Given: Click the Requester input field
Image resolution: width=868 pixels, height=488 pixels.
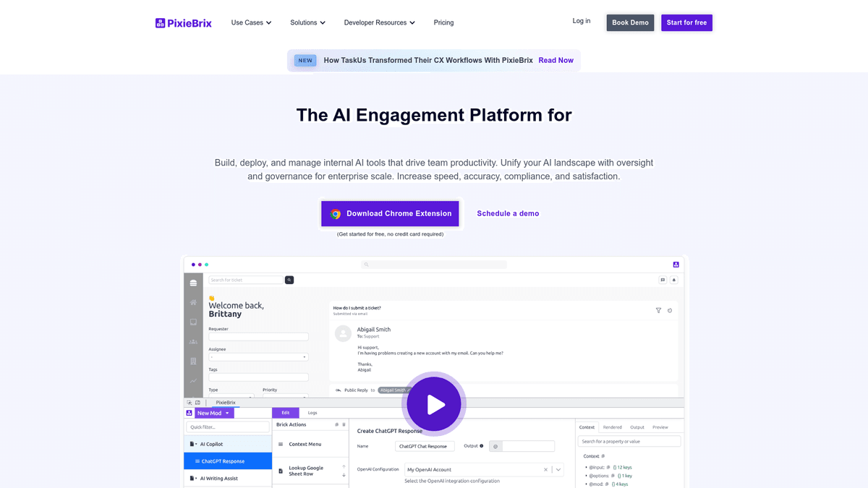Looking at the screenshot, I should click(258, 337).
